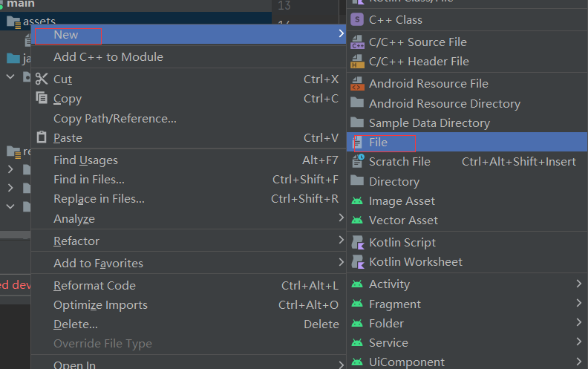Click the Cut scissors icon
The height and width of the screenshot is (369, 588).
click(x=41, y=79)
